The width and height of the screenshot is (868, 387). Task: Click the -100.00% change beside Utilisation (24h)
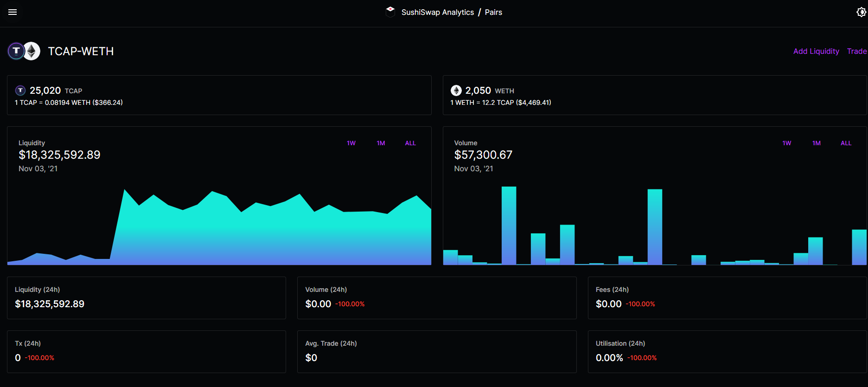[642, 358]
